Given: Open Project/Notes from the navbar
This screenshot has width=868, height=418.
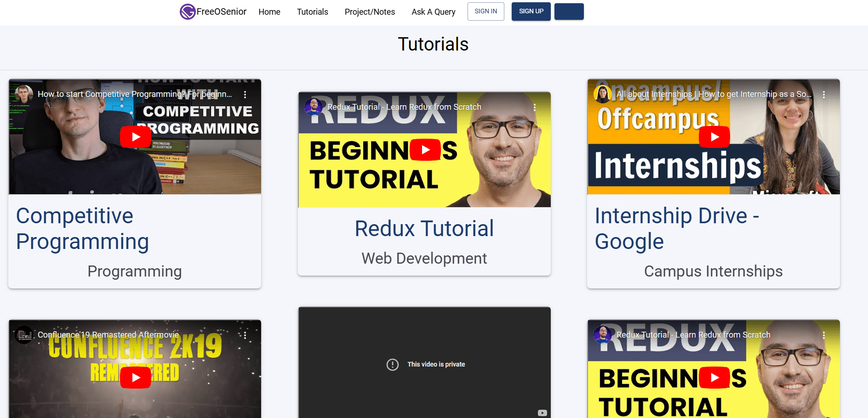Looking at the screenshot, I should (370, 12).
